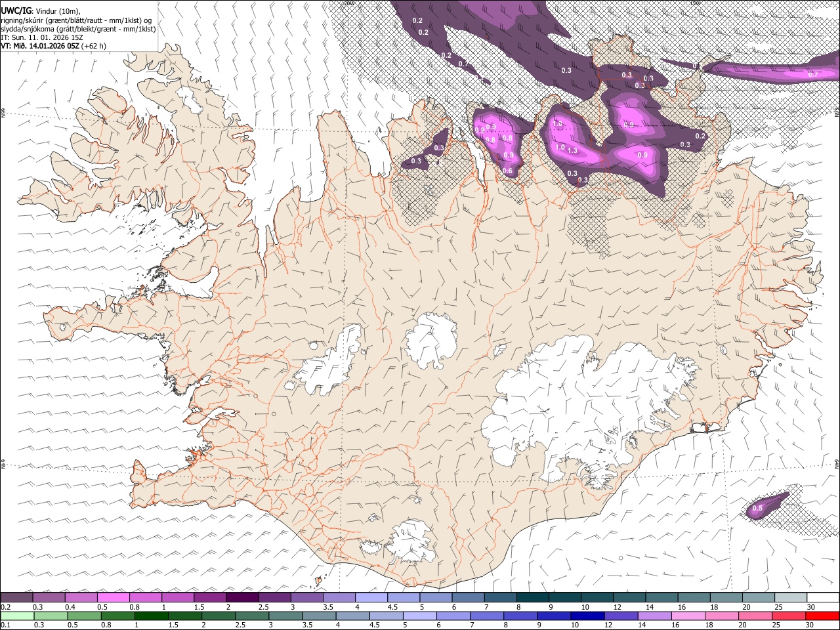Screen dimensions: 840x630
Task: Click the (+62 h) forecast offset
Action: (x=94, y=46)
